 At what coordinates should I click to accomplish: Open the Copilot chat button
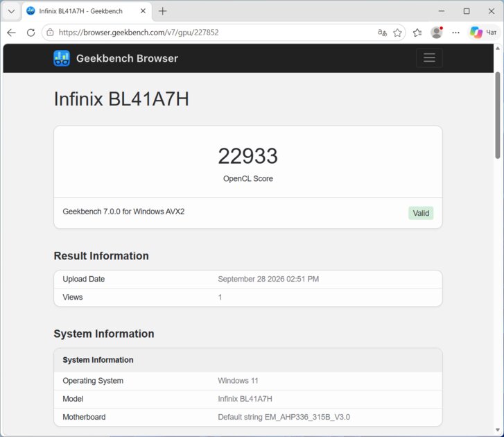coord(483,33)
